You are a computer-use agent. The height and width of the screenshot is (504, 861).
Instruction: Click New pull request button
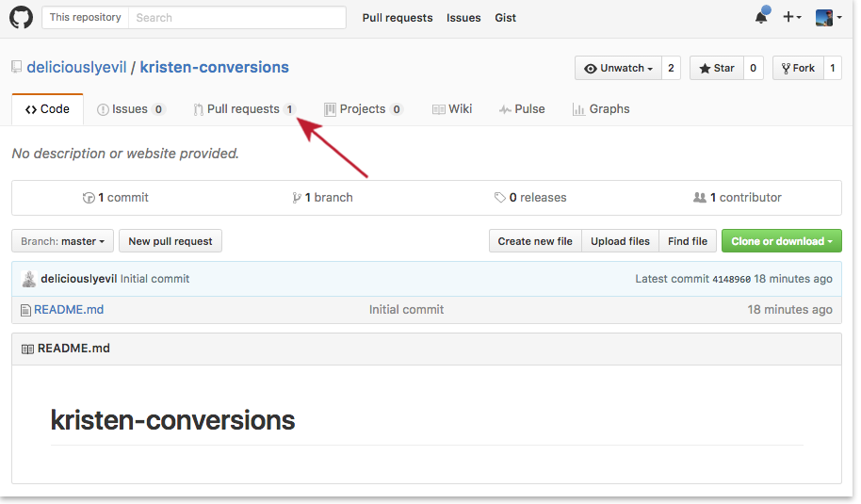point(171,241)
